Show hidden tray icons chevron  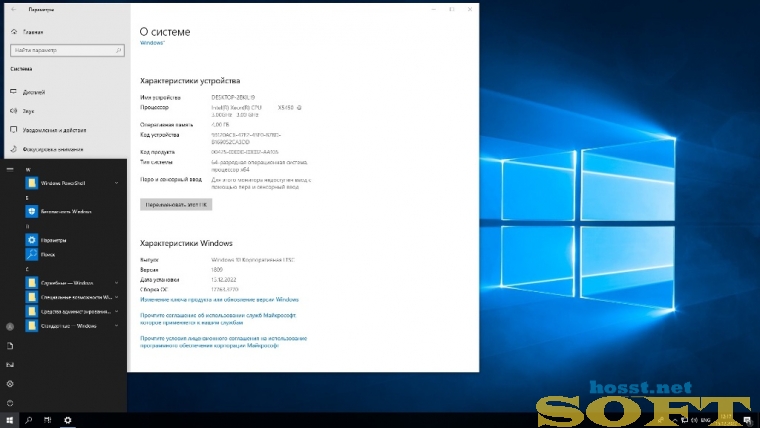674,420
